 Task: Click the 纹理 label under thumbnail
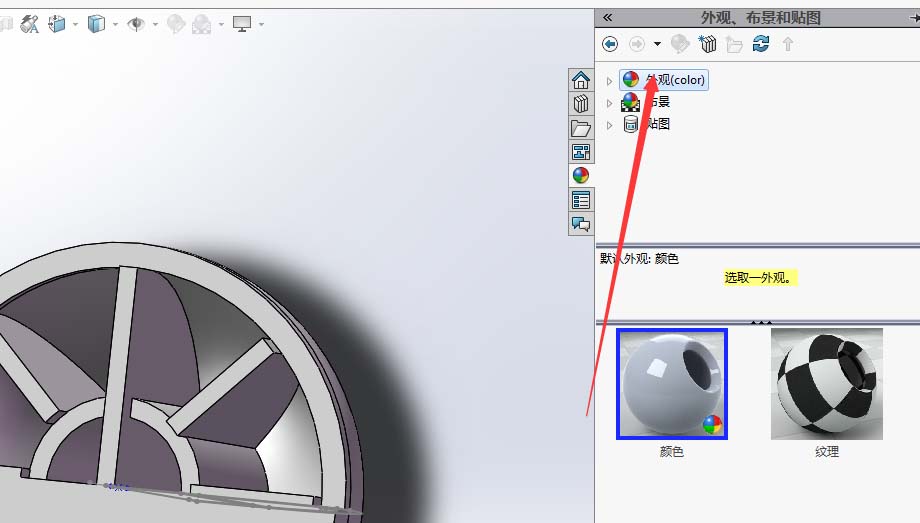[x=827, y=451]
